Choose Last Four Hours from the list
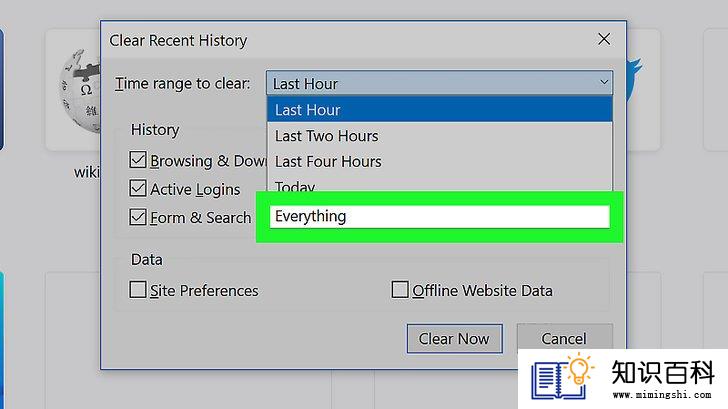Image resolution: width=728 pixels, height=409 pixels. click(439, 161)
